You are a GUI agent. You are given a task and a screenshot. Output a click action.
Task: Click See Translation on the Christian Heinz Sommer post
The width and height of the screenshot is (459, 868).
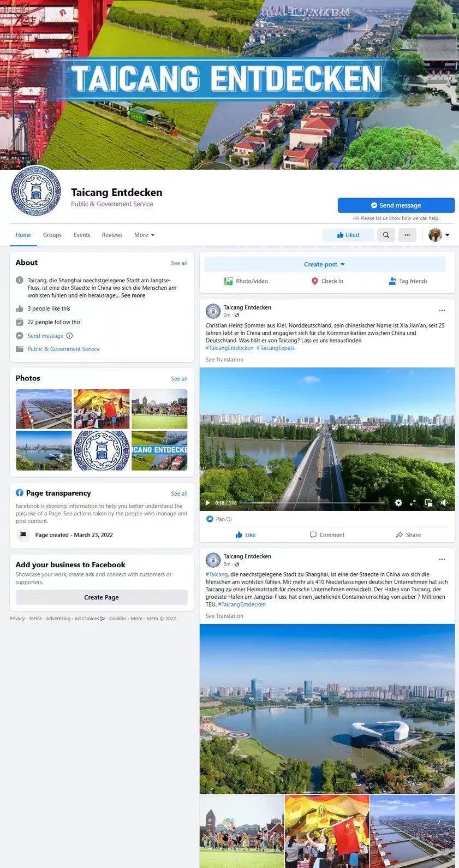(224, 360)
